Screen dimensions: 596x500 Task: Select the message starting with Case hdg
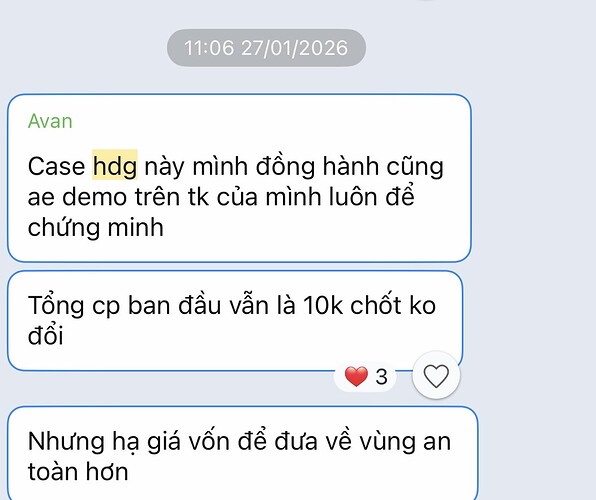239,178
